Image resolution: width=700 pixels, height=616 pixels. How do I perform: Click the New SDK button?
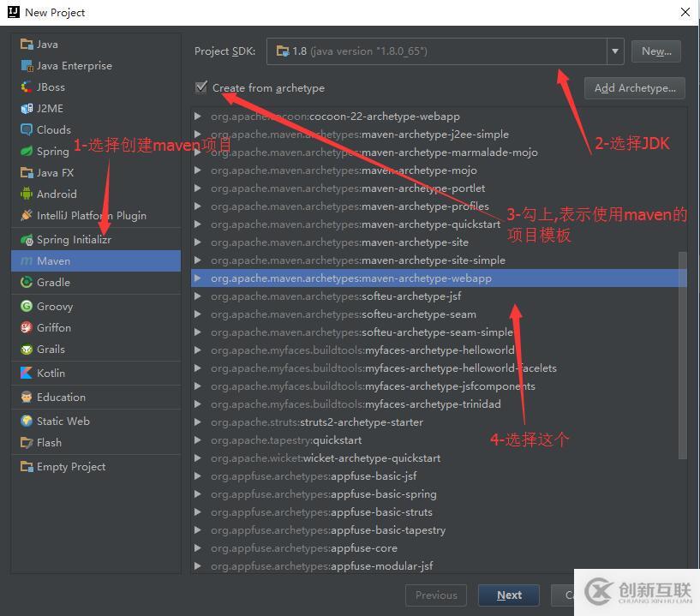click(655, 51)
